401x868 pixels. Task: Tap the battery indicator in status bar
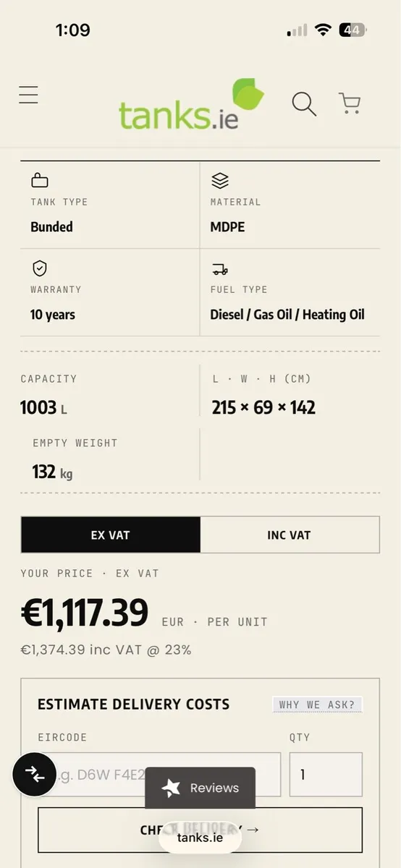[x=354, y=30]
